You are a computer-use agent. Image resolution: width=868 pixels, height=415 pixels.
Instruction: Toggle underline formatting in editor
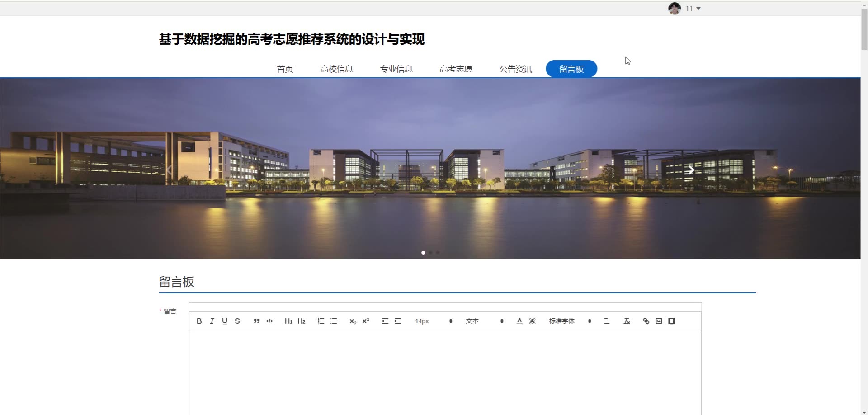pyautogui.click(x=225, y=321)
